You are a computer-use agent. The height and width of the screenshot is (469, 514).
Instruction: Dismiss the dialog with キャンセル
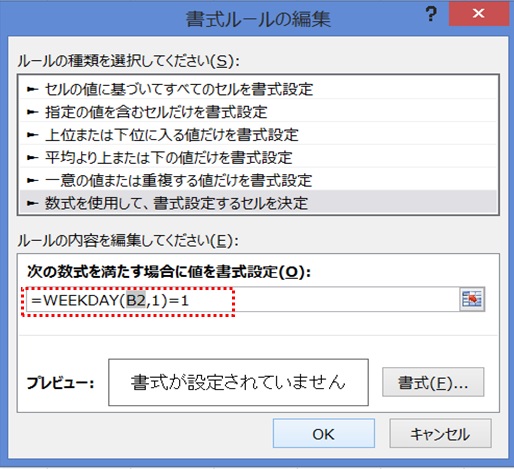click(440, 433)
